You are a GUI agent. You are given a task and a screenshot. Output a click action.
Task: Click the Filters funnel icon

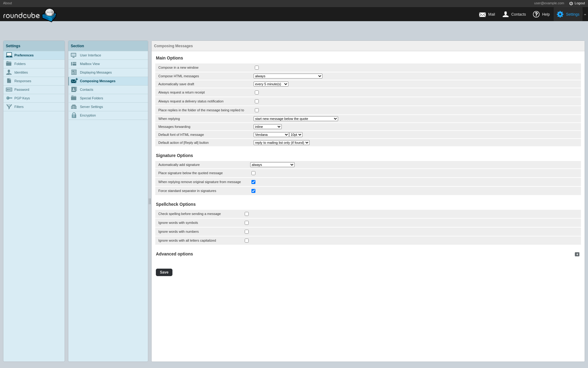9,107
